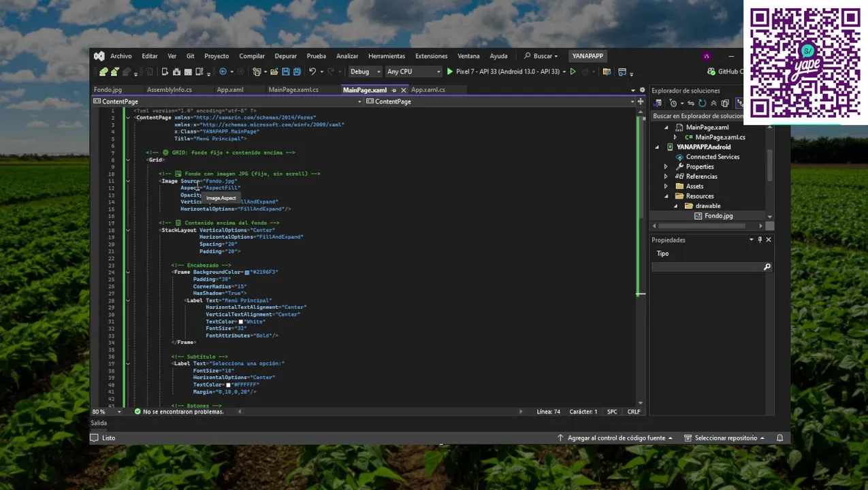Screen dimensions: 868x490
Task: Open the document tabs overflow dropdown
Action: 633,90
